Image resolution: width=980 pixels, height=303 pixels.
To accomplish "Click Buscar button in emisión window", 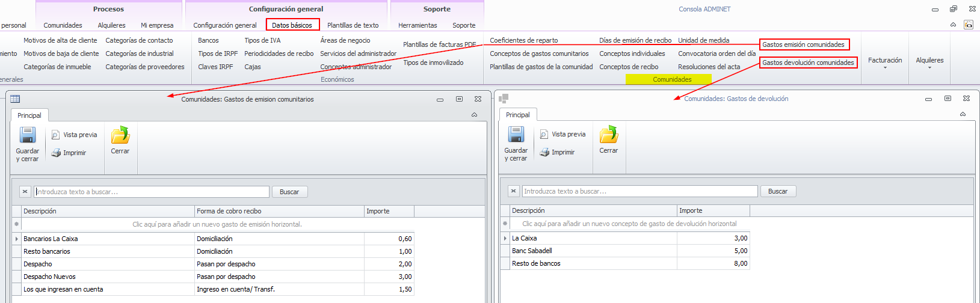I will (289, 192).
